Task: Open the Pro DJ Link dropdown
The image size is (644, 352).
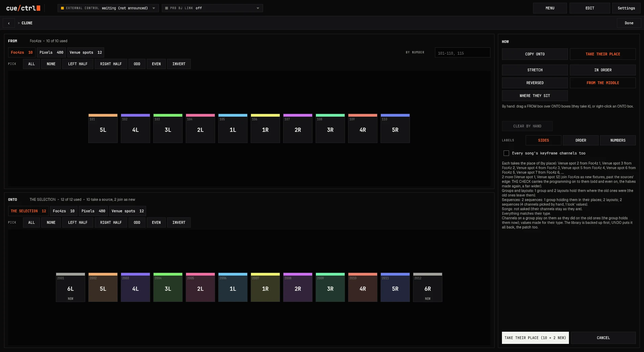Action: (x=212, y=8)
